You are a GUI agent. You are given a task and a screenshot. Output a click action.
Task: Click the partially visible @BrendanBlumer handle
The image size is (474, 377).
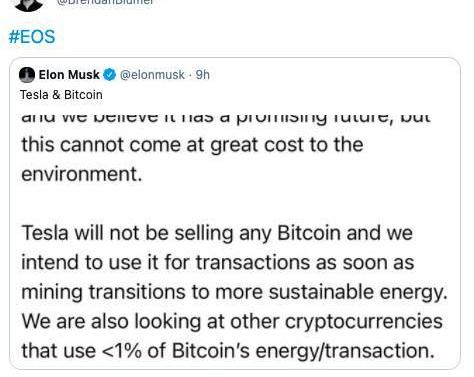tap(105, 2)
